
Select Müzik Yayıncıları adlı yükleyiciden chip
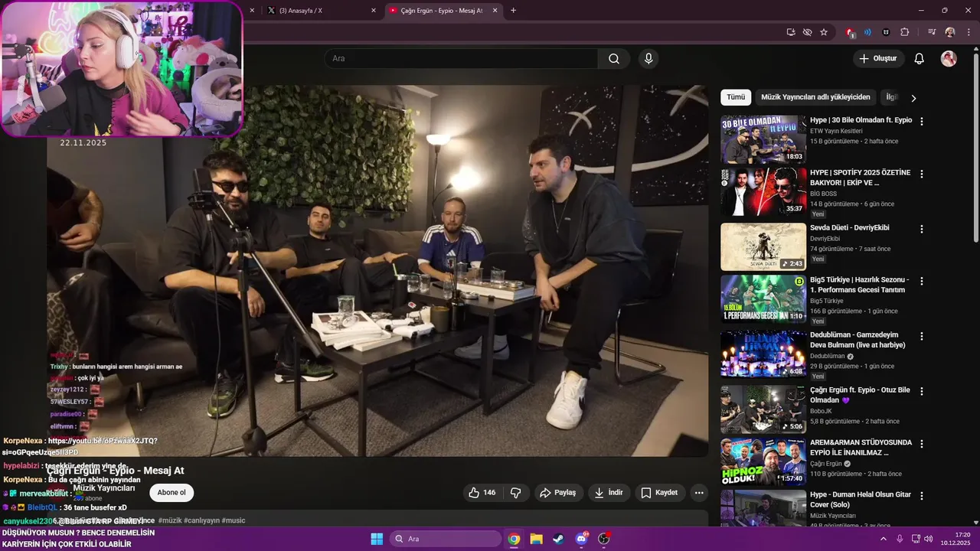click(815, 97)
